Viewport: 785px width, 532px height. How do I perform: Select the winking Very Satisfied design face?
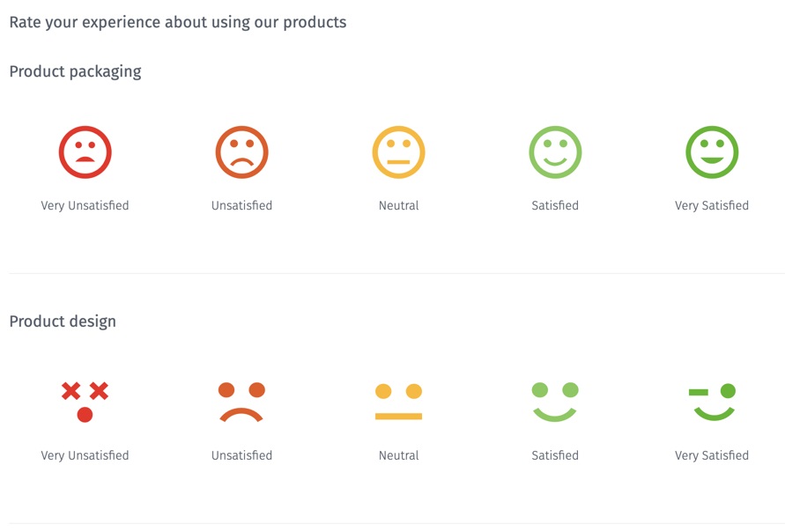712,402
